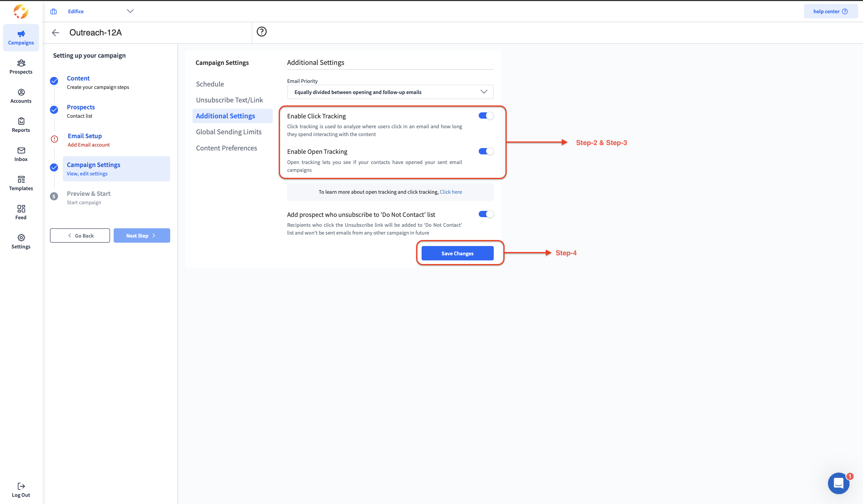The width and height of the screenshot is (863, 504).
Task: Open the Inbox icon
Action: pos(21,154)
